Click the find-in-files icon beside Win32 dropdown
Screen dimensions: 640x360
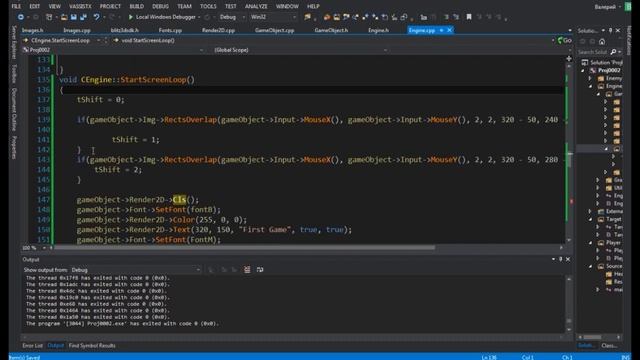pyautogui.click(x=307, y=17)
